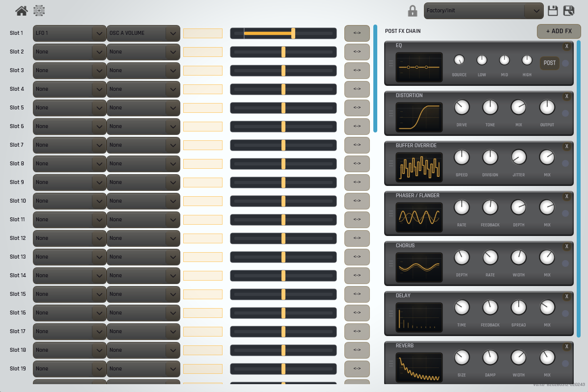Click the save-as disk icon at top right
Viewport: 588px width, 392px height.
point(569,10)
